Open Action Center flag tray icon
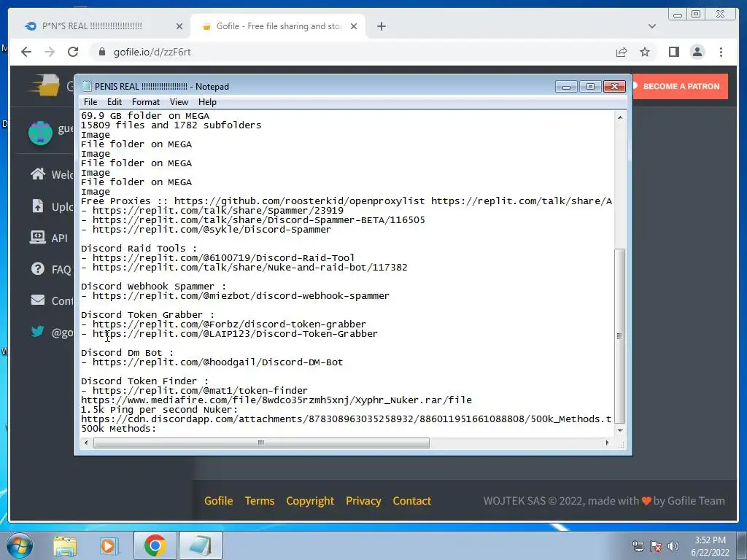 tap(656, 546)
